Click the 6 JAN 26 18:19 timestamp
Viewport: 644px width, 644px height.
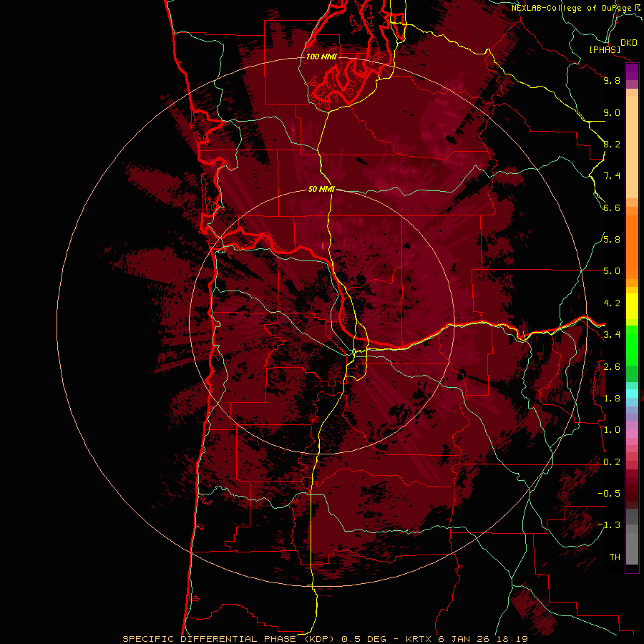[x=484, y=639]
